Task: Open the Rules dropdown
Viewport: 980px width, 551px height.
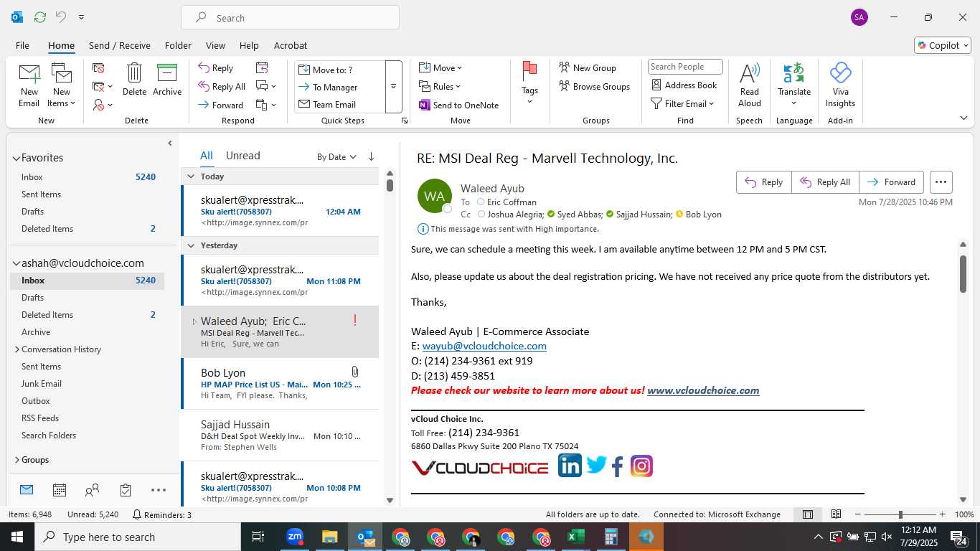Action: pos(440,86)
